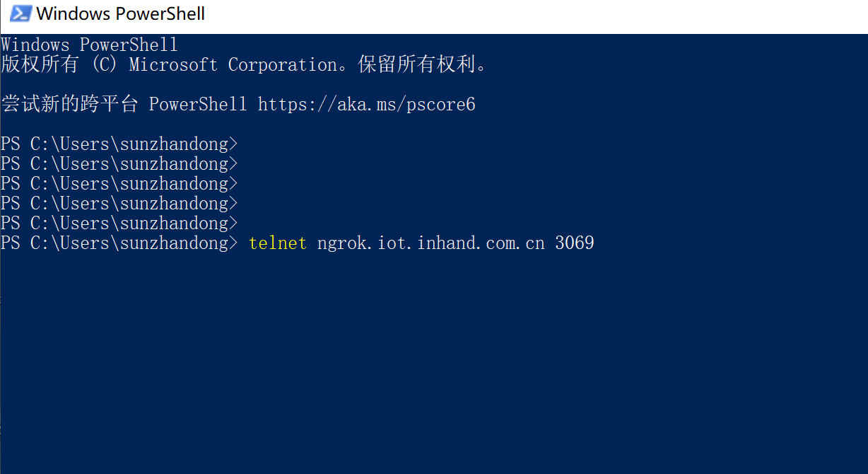This screenshot has height=474, width=868.
Task: Click the "Windows PowerShell" first output line
Action: pos(89,45)
